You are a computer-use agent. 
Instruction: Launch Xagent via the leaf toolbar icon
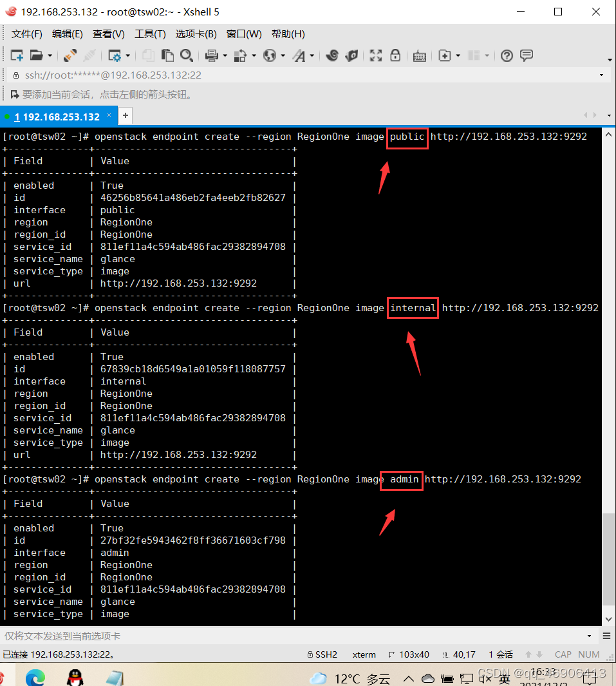(x=352, y=55)
